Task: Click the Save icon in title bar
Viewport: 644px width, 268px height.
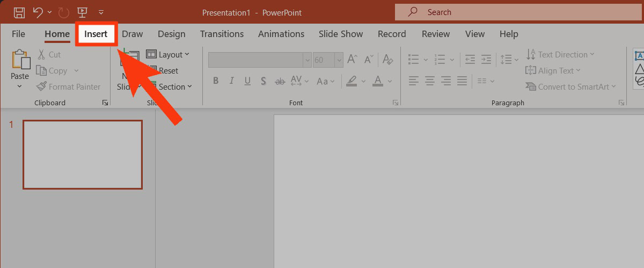Action: coord(19,12)
